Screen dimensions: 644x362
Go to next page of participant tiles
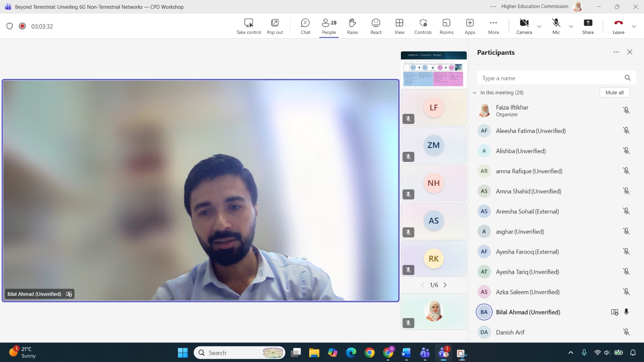[x=445, y=285]
